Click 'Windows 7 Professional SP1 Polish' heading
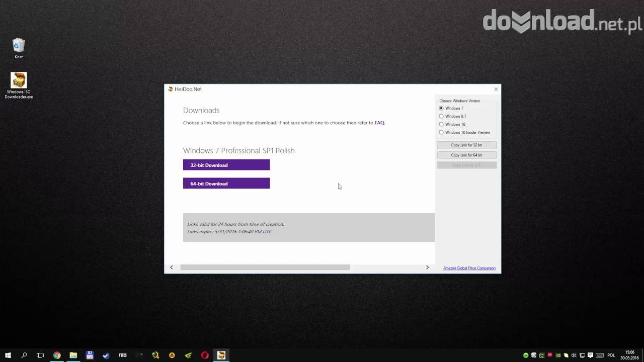This screenshot has width=644, height=362. pyautogui.click(x=239, y=150)
